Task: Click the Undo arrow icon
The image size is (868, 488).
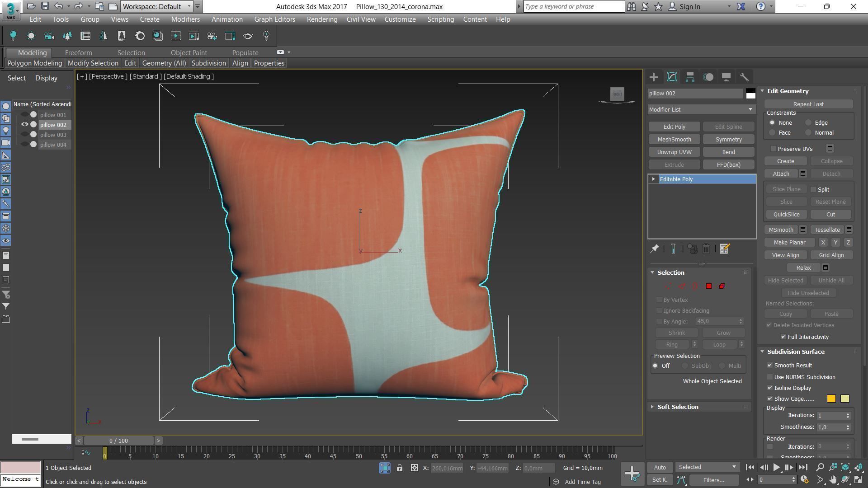Action: [x=58, y=6]
